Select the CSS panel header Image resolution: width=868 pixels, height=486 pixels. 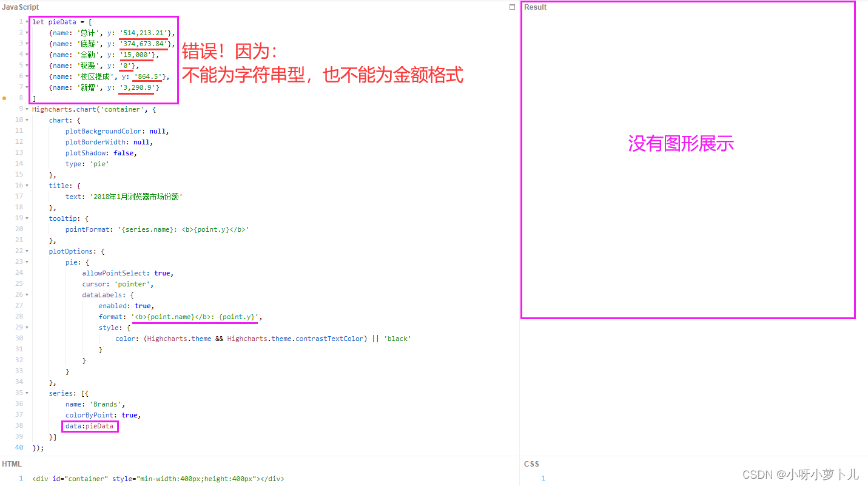(x=531, y=464)
